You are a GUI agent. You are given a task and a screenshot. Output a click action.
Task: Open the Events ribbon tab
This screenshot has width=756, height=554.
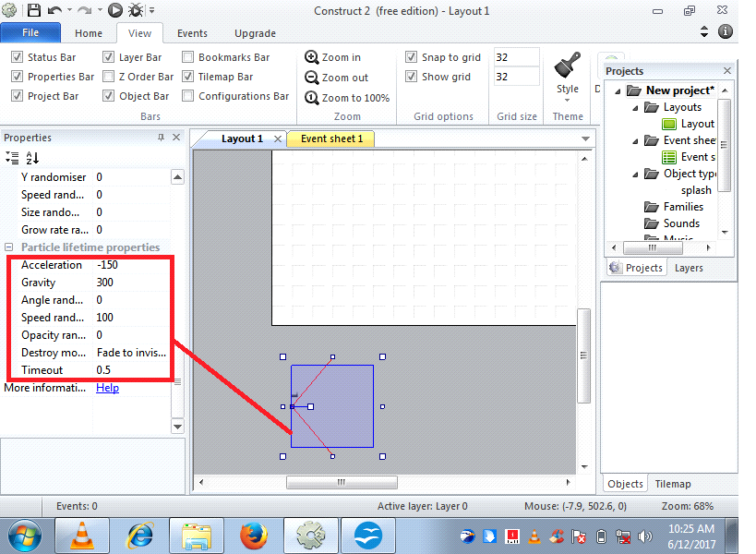click(x=191, y=32)
